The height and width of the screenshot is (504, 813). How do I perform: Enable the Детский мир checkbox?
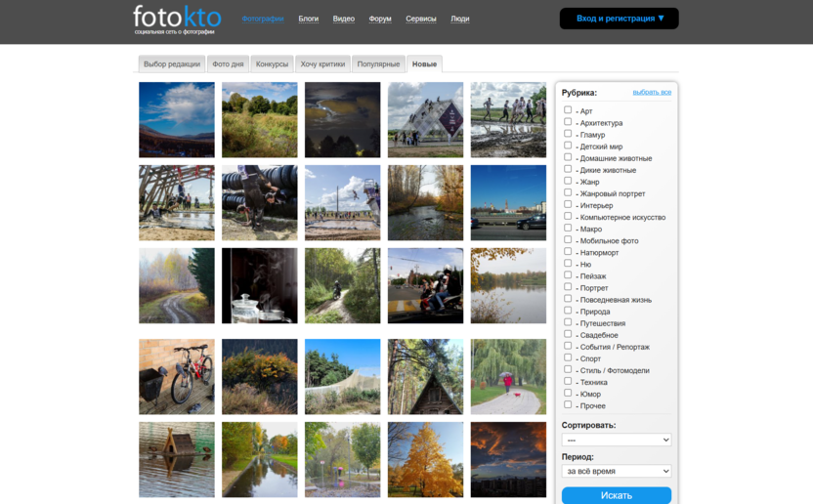tap(568, 146)
